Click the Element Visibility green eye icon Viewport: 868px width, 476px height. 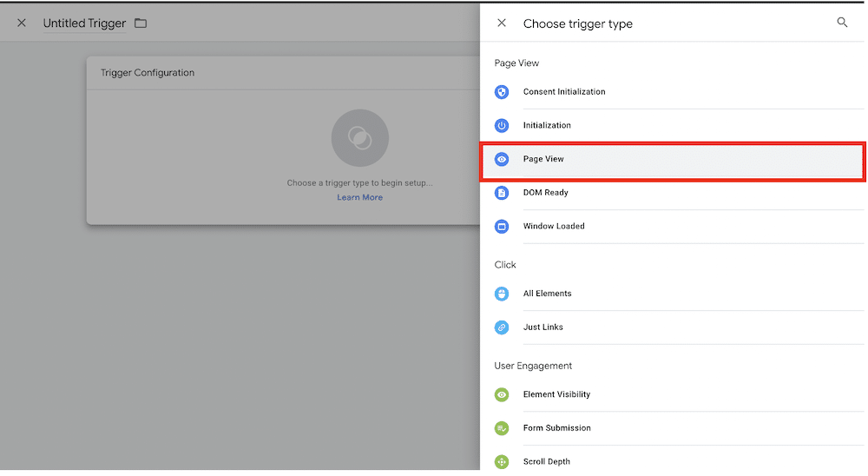(502, 394)
